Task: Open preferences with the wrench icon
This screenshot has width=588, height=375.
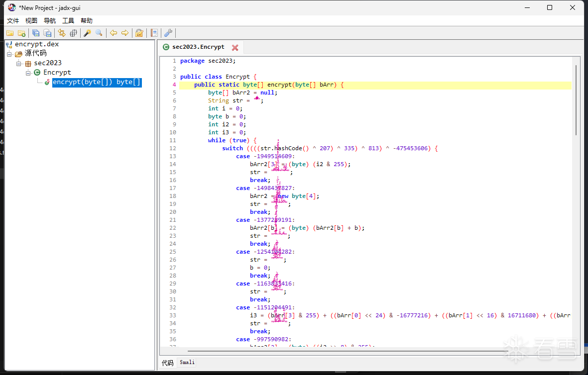Action: (x=168, y=33)
